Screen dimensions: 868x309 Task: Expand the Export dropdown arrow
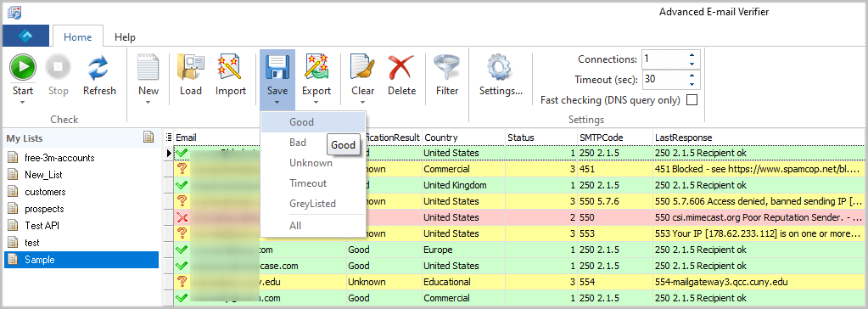coord(316,102)
